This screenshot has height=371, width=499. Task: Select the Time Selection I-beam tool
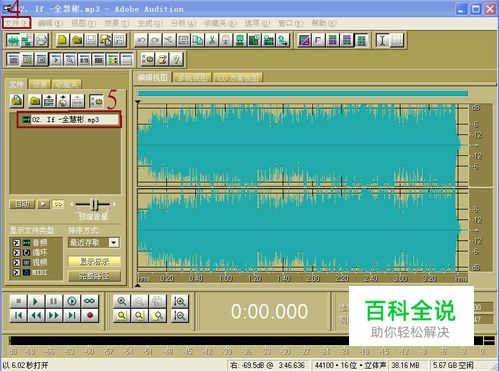pos(382,40)
